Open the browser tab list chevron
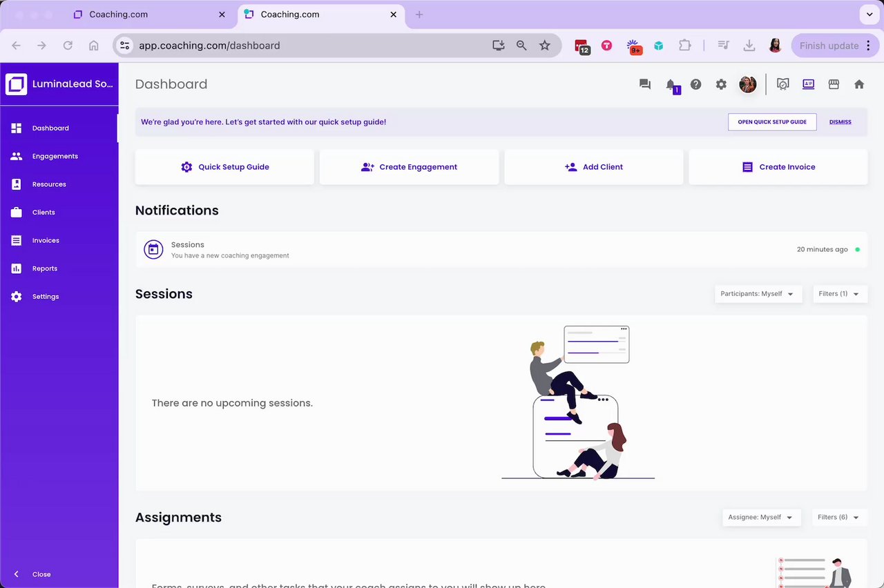 [x=869, y=14]
